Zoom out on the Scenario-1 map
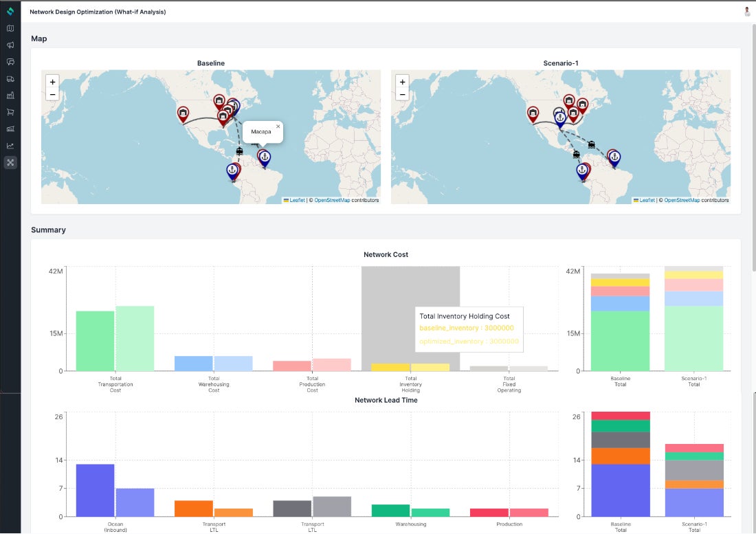The image size is (756, 534). click(x=403, y=95)
